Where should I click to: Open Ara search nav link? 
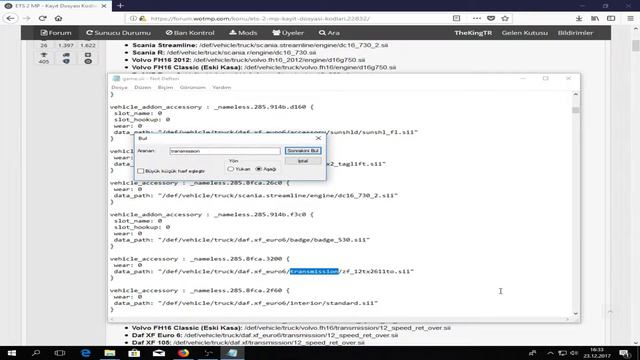(x=329, y=33)
